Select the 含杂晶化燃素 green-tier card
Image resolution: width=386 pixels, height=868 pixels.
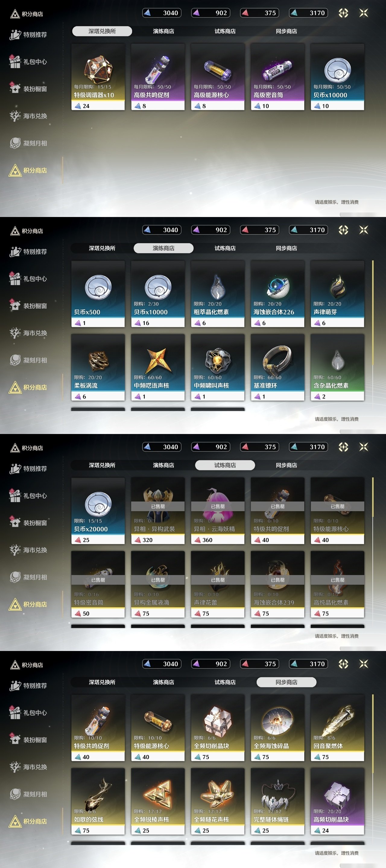[x=337, y=367]
